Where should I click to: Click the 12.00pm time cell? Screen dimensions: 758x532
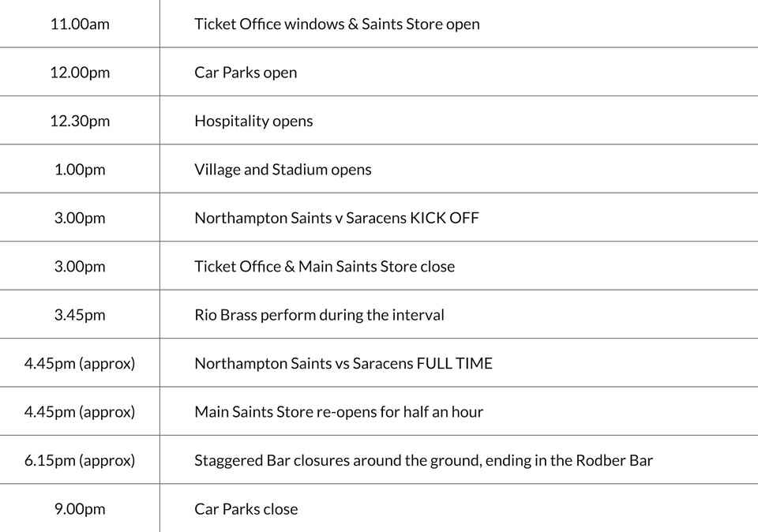click(80, 73)
